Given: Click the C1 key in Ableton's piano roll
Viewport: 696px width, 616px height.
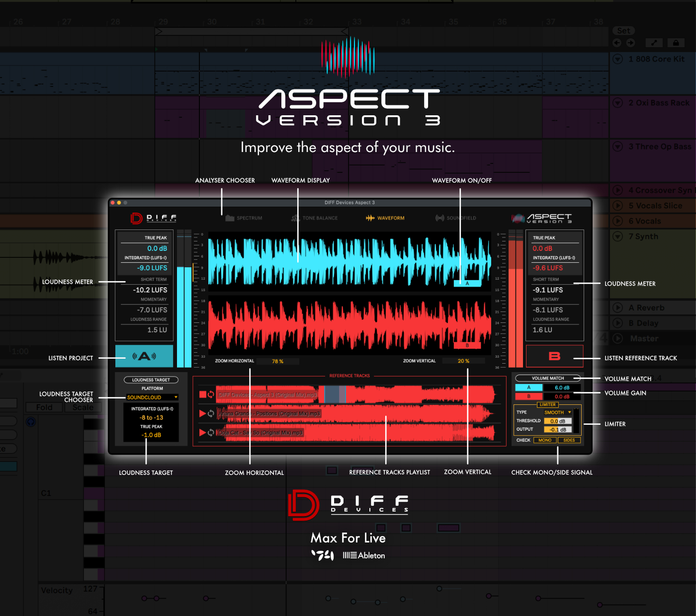Looking at the screenshot, I should (93, 493).
